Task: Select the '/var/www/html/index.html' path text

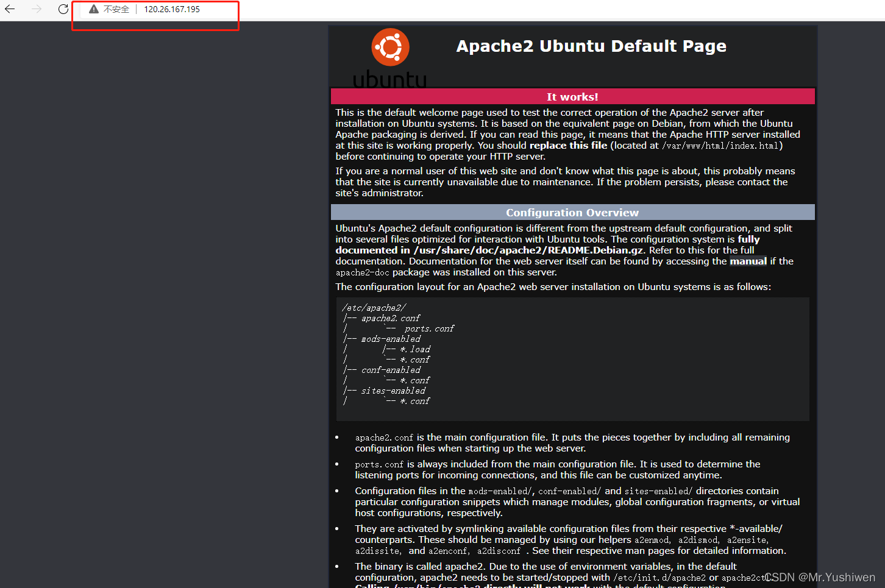Action: [x=720, y=146]
